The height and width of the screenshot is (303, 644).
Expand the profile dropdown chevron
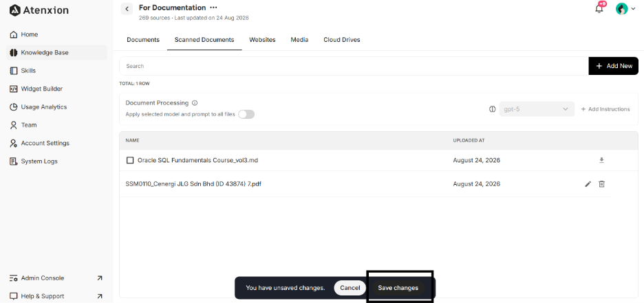(x=633, y=9)
